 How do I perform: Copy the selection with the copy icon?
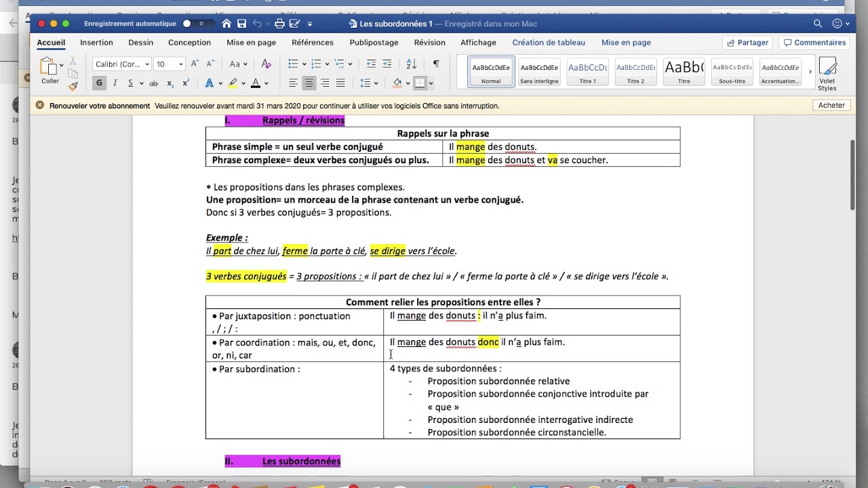[73, 74]
